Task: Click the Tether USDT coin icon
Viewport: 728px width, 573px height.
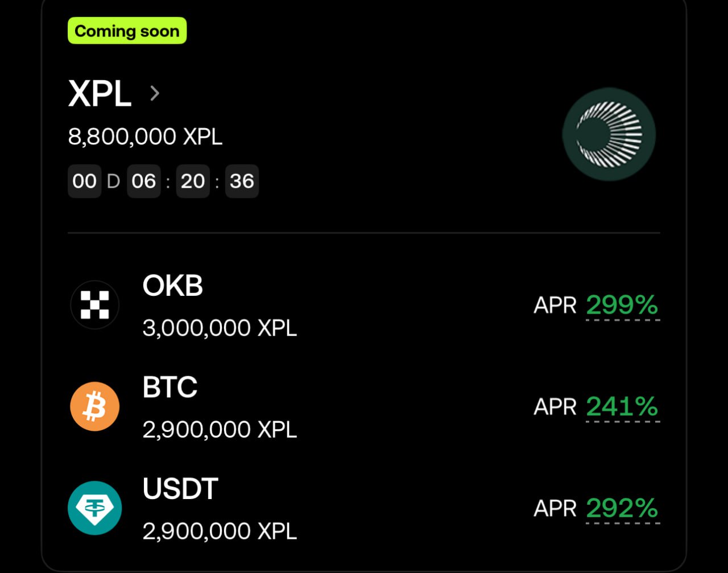Action: click(94, 508)
